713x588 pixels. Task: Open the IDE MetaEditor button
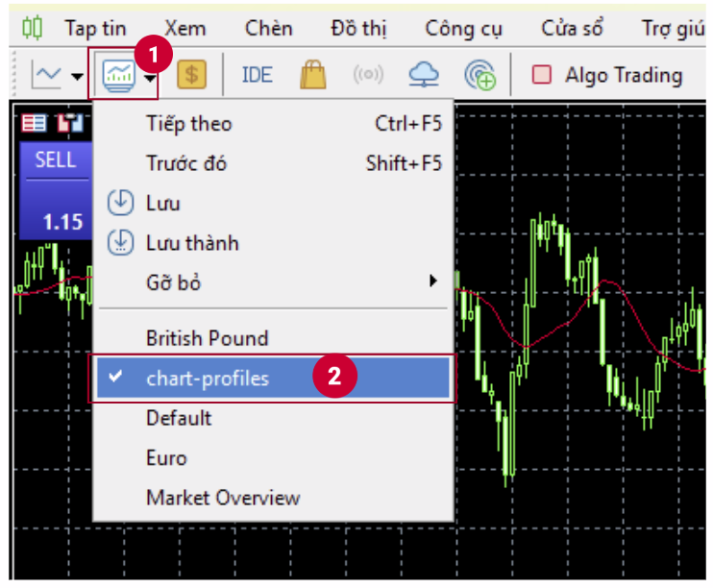(257, 74)
